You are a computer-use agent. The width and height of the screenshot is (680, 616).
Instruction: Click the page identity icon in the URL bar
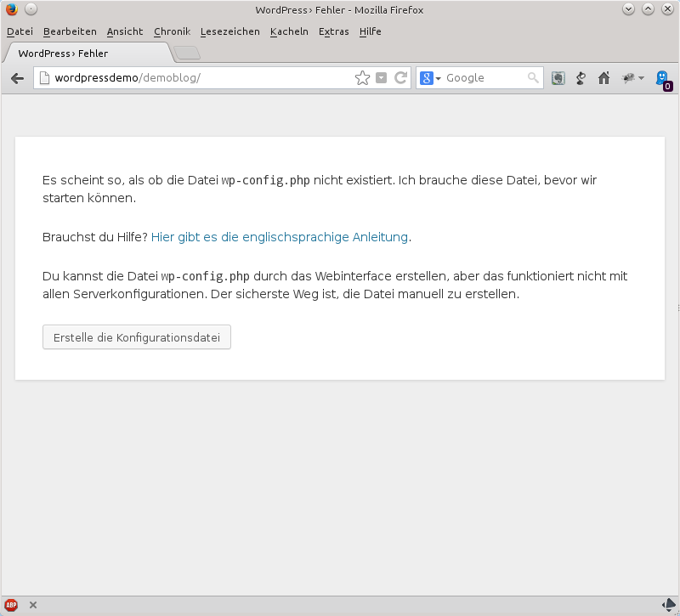[44, 78]
